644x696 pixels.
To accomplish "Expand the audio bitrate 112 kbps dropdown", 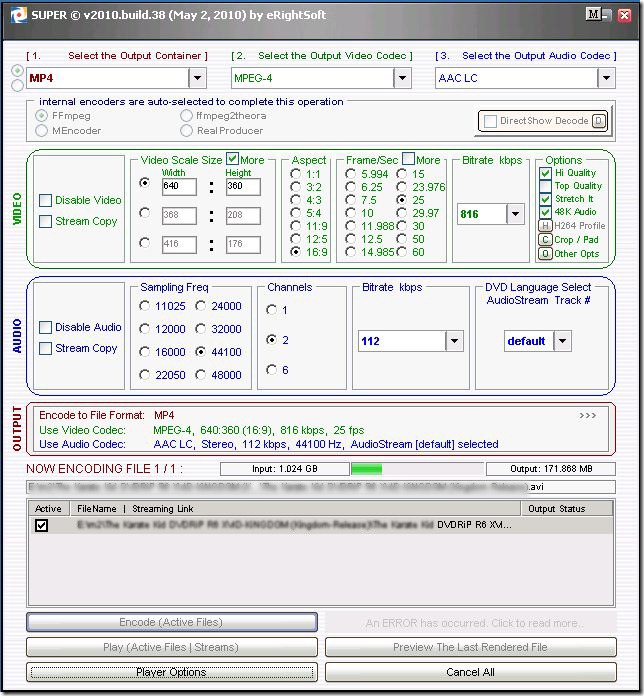I will (x=454, y=341).
